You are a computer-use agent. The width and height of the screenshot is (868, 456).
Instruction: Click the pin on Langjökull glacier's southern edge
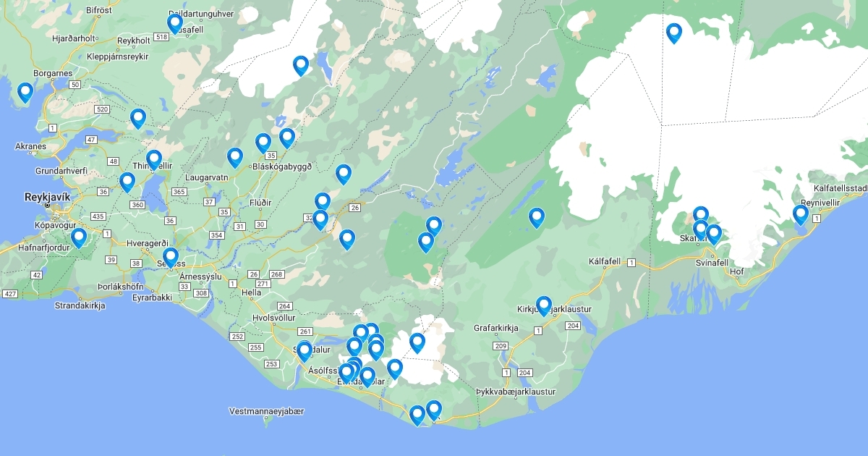pyautogui.click(x=301, y=65)
